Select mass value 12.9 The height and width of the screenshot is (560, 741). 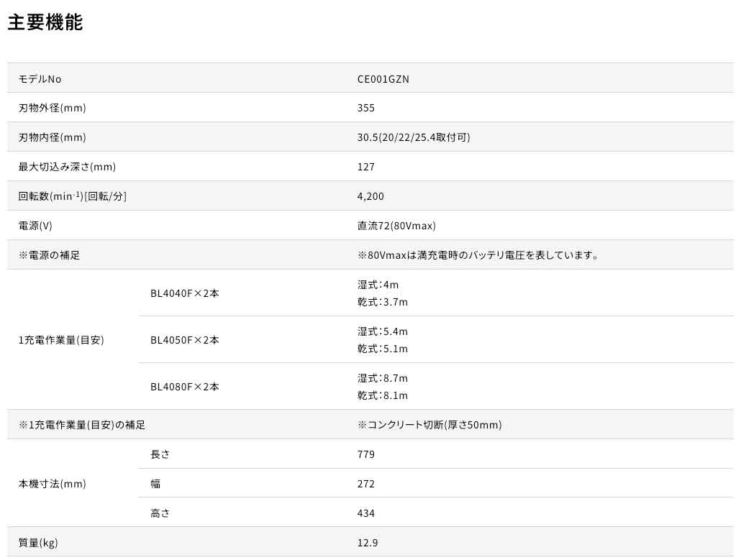click(x=368, y=543)
